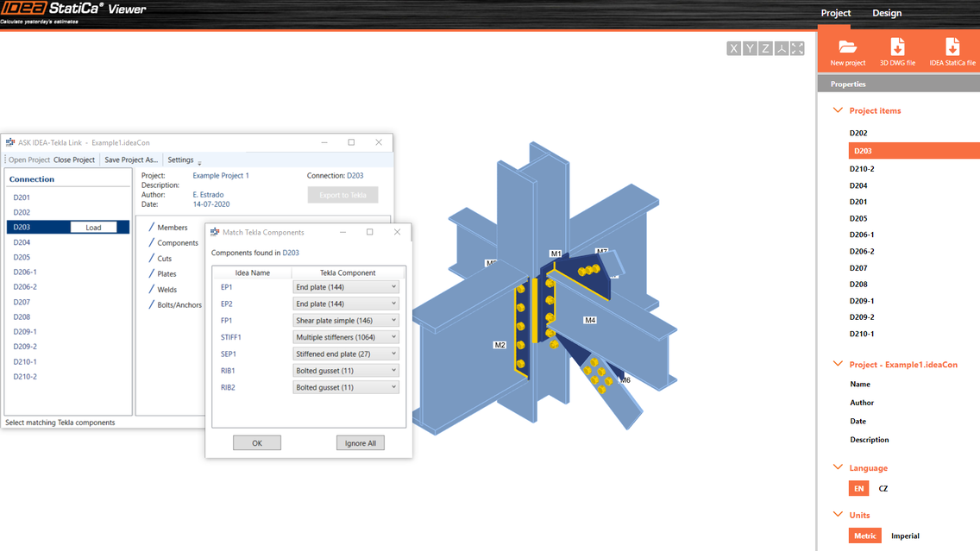Click the M4 member label in 3D view
980x551 pixels.
pyautogui.click(x=590, y=320)
